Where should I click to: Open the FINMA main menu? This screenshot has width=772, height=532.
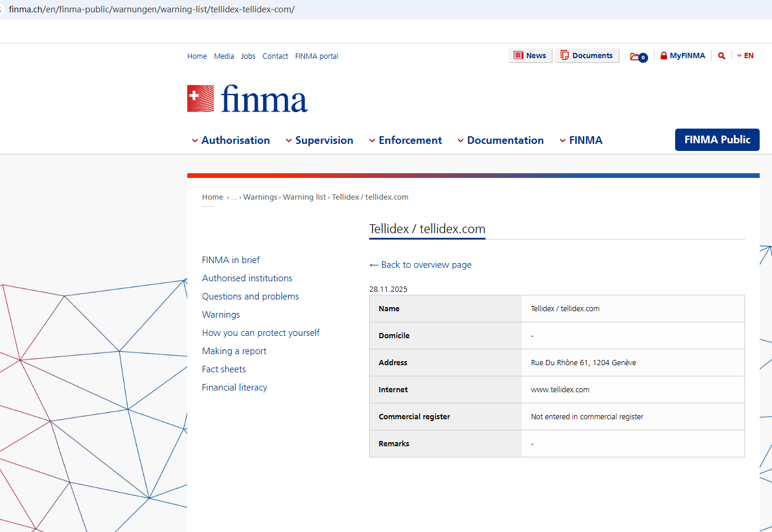(581, 140)
